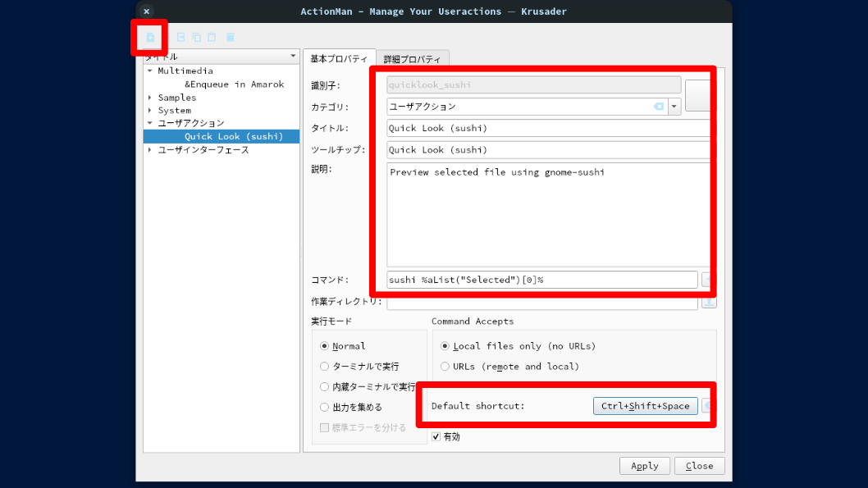Switch to the 詳細プロパティ tab
868x488 pixels.
pos(412,59)
